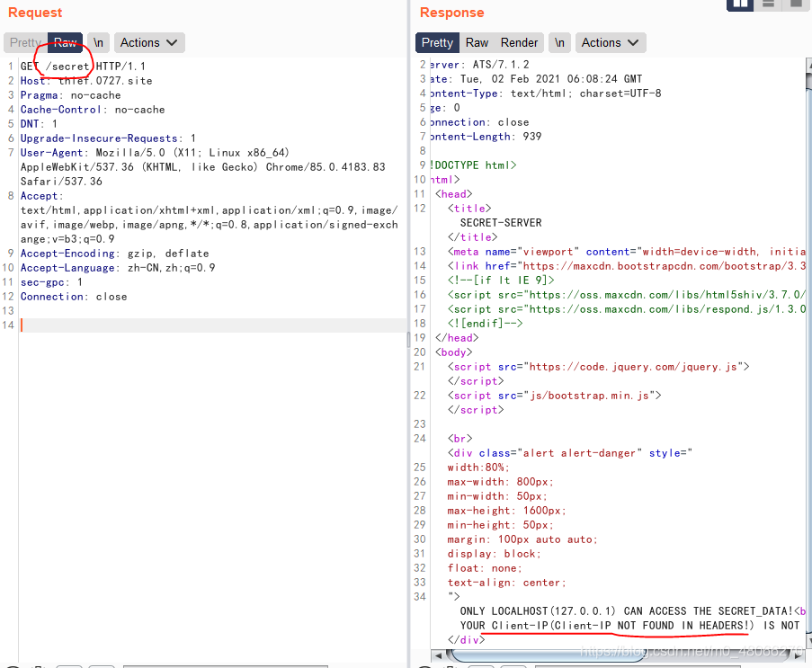Click 'Connection: close' in request
This screenshot has width=812, height=668.
click(74, 297)
